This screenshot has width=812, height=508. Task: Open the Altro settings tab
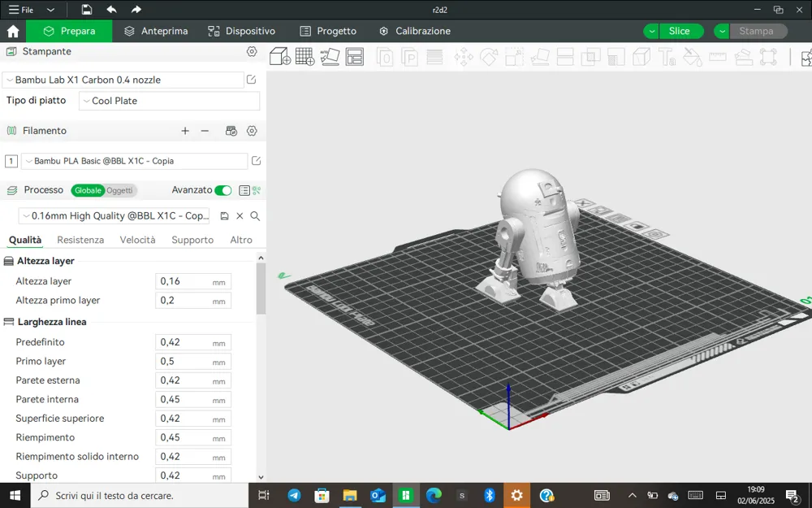[241, 240]
